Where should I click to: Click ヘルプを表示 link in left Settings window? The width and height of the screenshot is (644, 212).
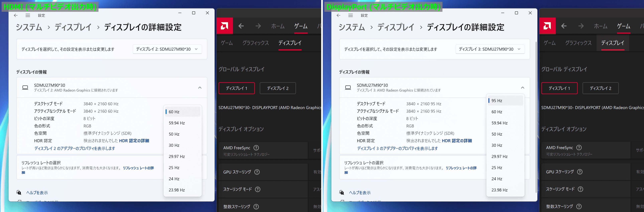(37, 193)
